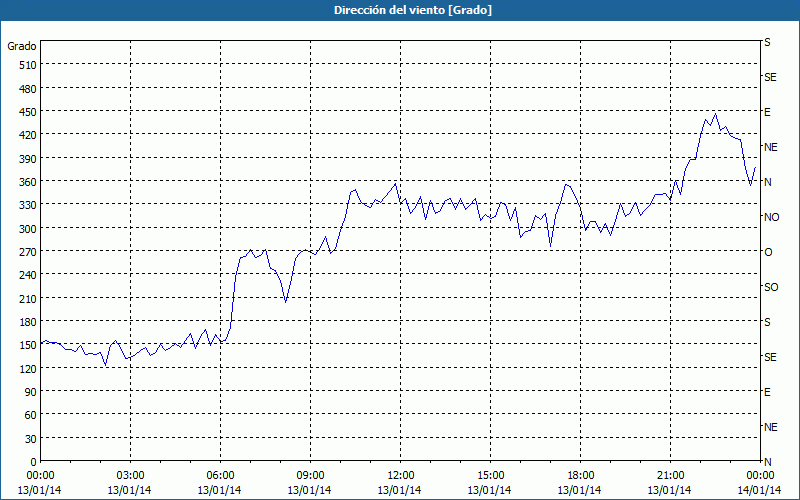Screen dimensions: 800x500
Task: Click the 90 degree axis label
Action: pyautogui.click(x=31, y=392)
